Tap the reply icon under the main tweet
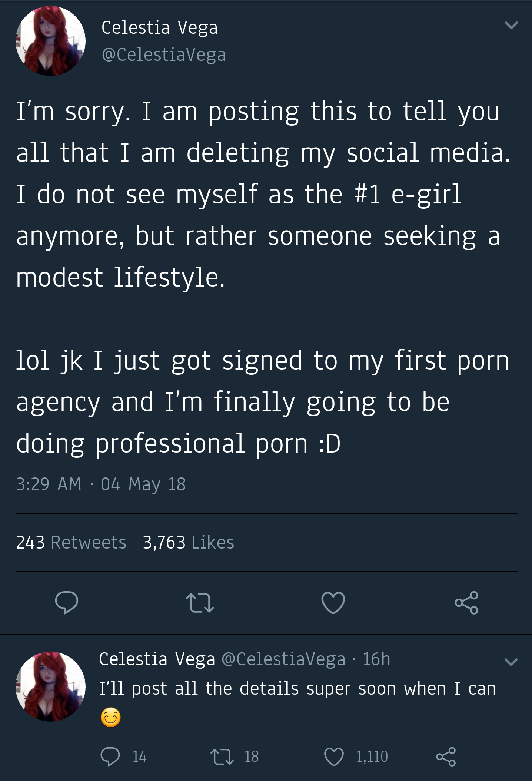The height and width of the screenshot is (781, 532). (67, 603)
